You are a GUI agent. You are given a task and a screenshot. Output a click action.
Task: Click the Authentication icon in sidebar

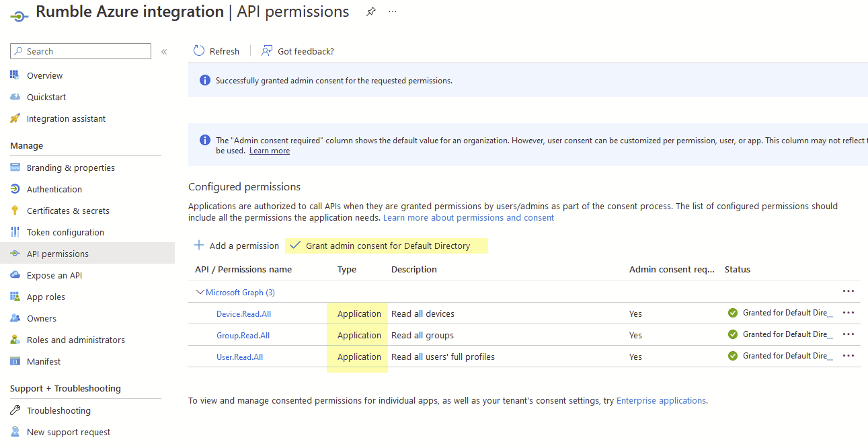15,189
